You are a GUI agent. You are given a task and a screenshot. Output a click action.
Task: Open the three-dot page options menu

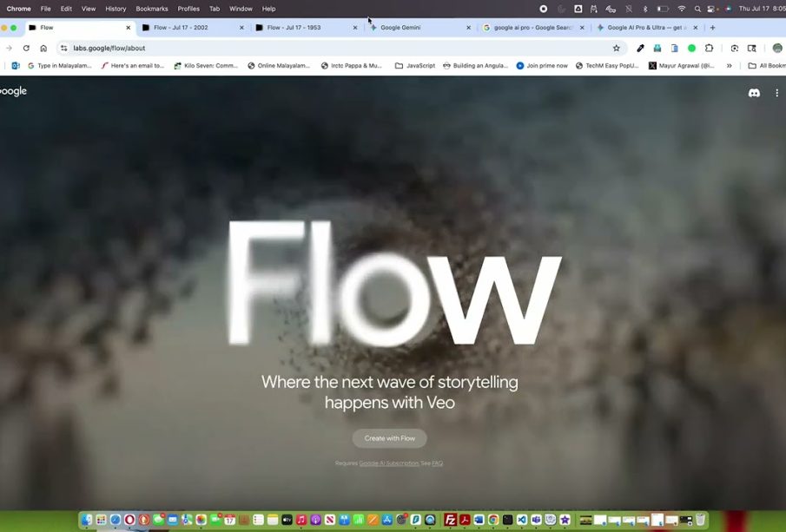coord(776,93)
